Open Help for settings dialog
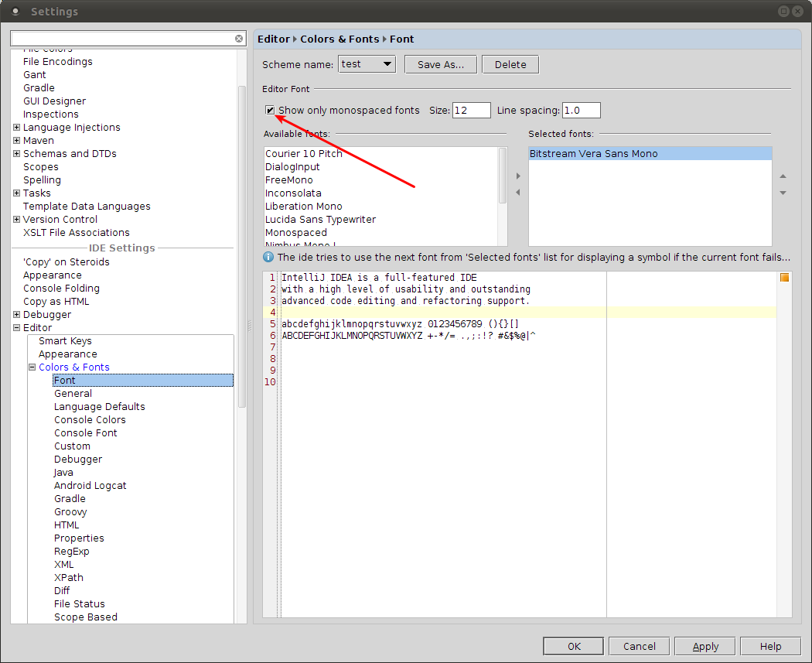The height and width of the screenshot is (663, 812). (x=770, y=647)
